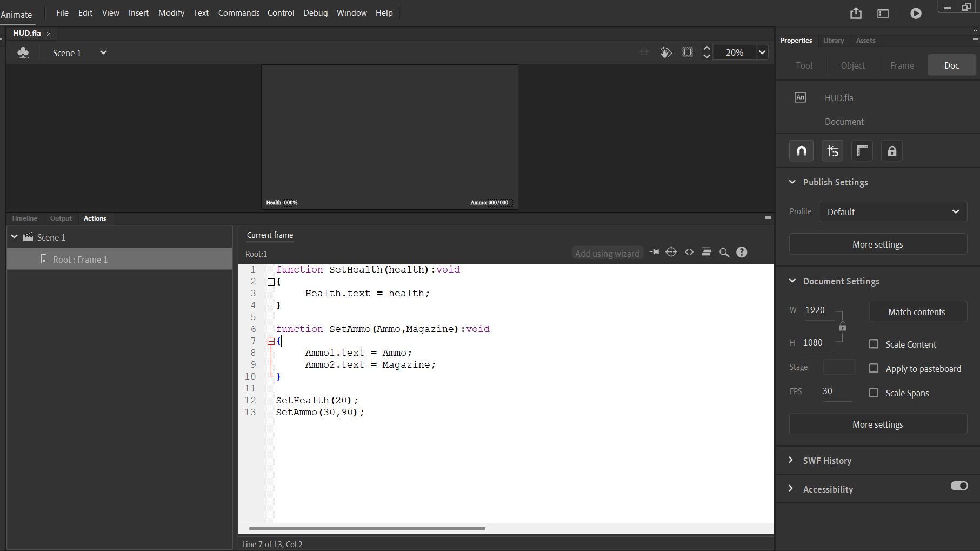Click the Format Code icon
The height and width of the screenshot is (551, 980).
[706, 253]
